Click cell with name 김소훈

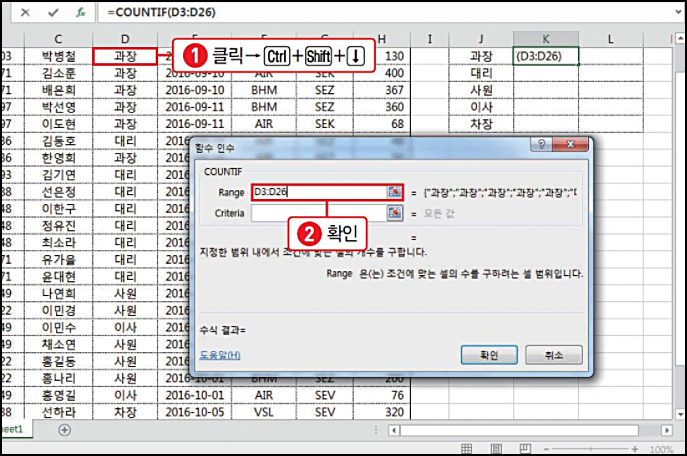tap(59, 73)
